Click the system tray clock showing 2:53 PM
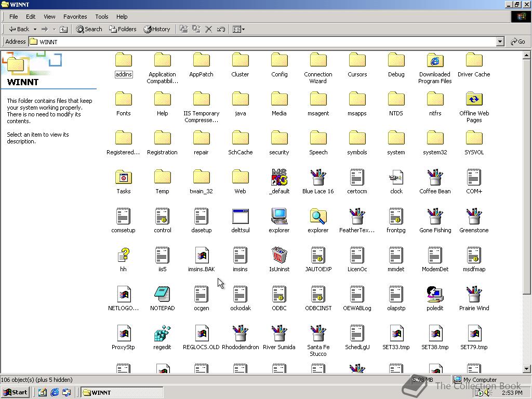This screenshot has width=532, height=399. 512,393
